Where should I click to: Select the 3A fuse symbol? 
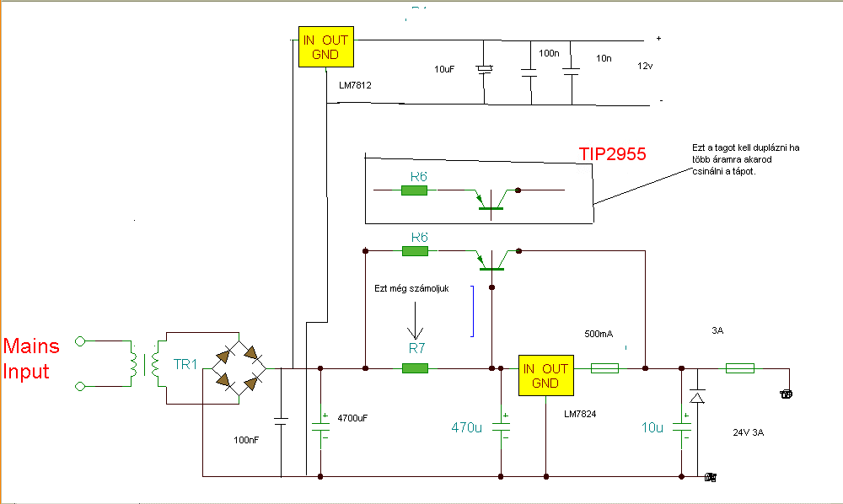coord(740,368)
